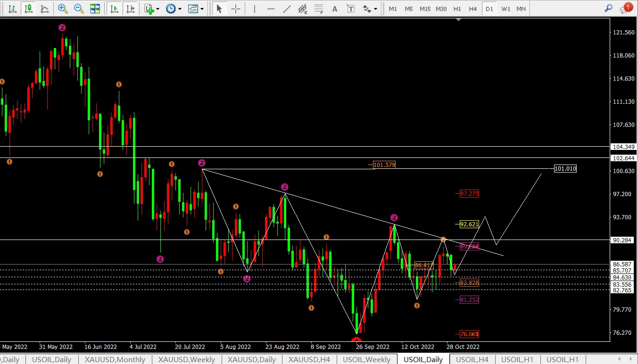Expand the templates dropdown arrow

coord(202,9)
